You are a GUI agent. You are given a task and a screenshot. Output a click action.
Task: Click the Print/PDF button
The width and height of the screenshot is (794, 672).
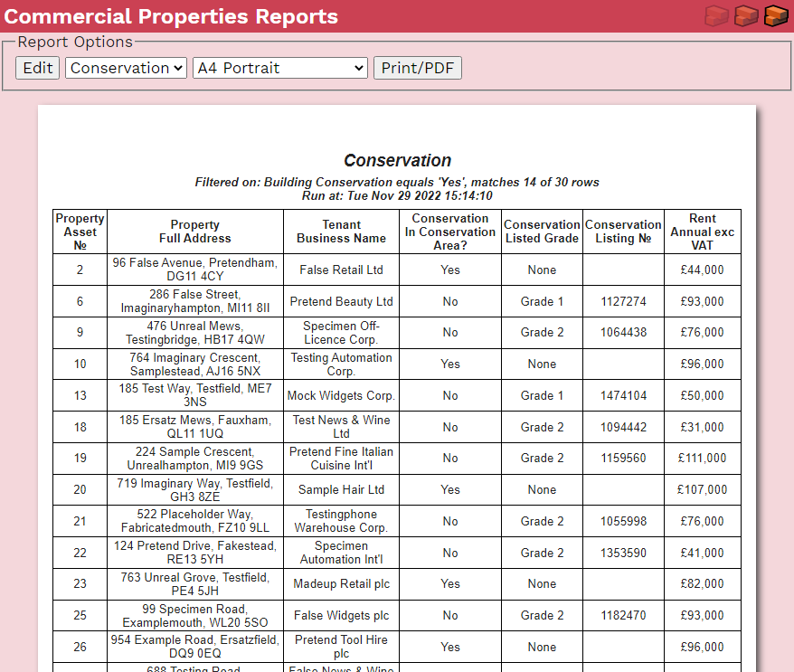click(417, 68)
